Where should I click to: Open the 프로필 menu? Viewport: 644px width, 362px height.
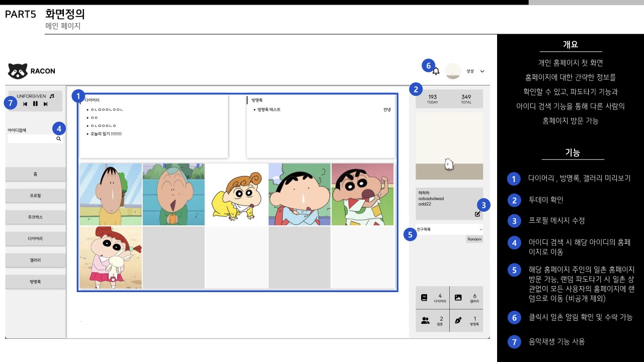click(x=35, y=196)
